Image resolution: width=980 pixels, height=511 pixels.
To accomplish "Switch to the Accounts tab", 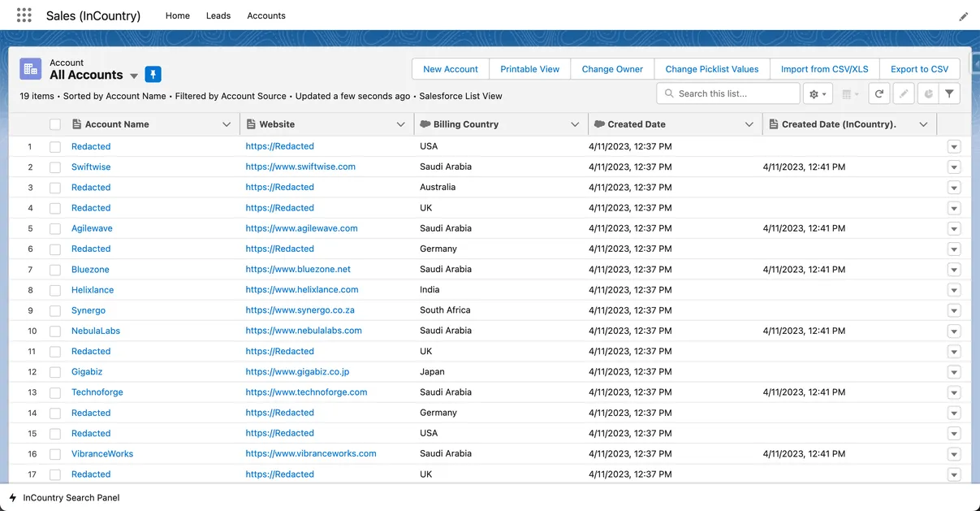I will (266, 15).
